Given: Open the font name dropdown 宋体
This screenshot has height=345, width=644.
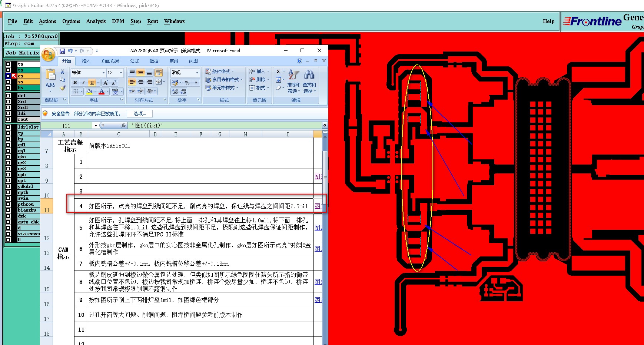Looking at the screenshot, I should [x=103, y=73].
